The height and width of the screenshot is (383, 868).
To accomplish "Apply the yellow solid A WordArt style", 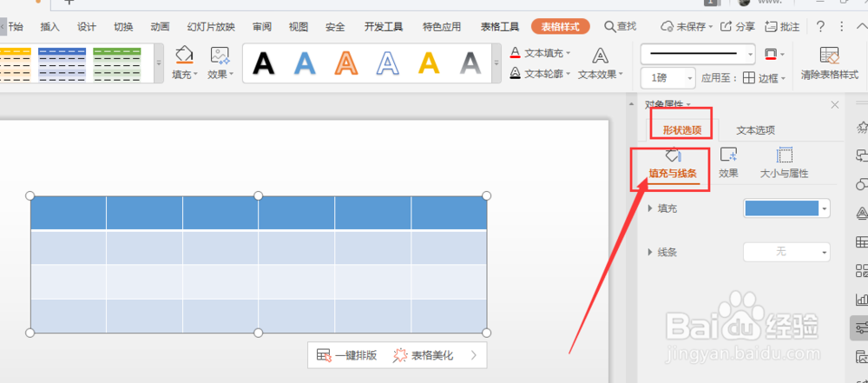I will [429, 63].
